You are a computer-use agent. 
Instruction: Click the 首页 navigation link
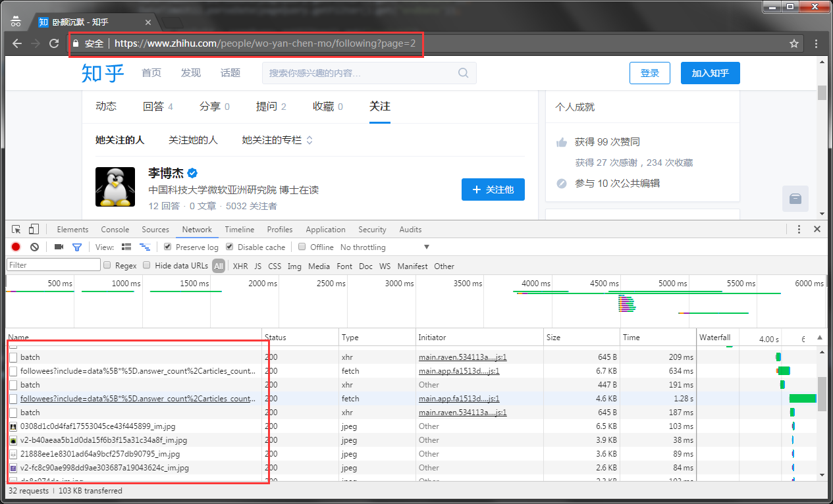pyautogui.click(x=151, y=73)
